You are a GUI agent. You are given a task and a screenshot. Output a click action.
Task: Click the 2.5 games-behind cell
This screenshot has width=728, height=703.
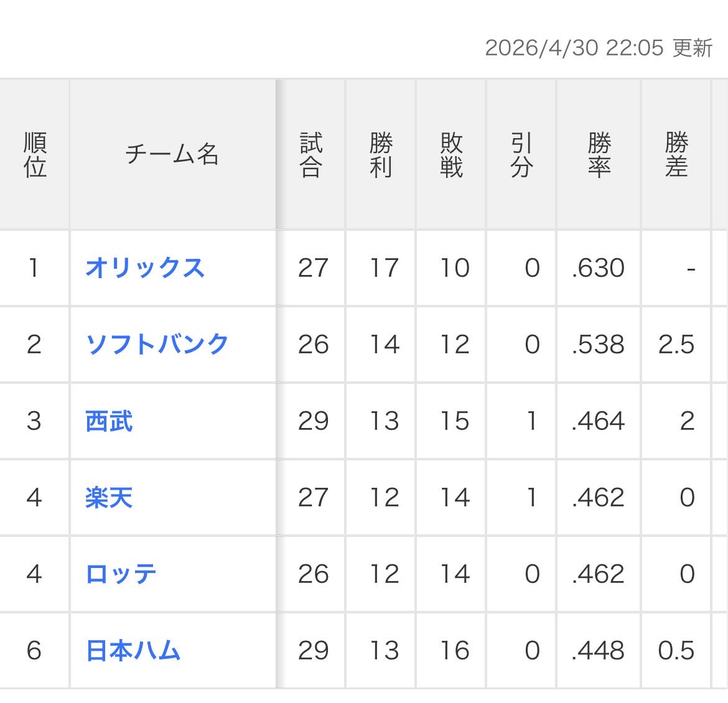[x=676, y=345]
